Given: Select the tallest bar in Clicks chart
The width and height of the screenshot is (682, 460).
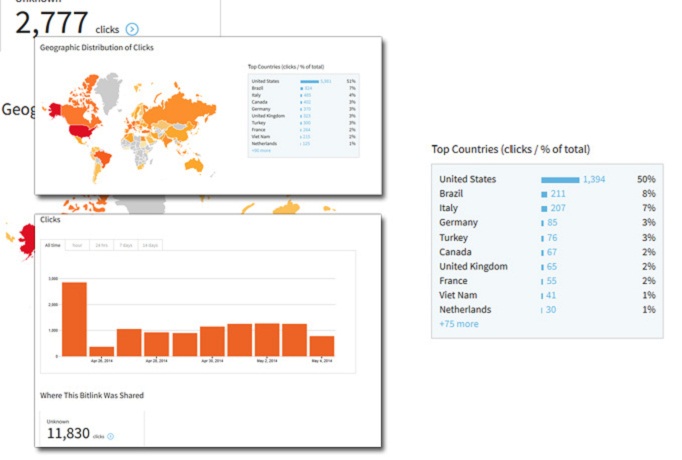Looking at the screenshot, I should coord(74,319).
